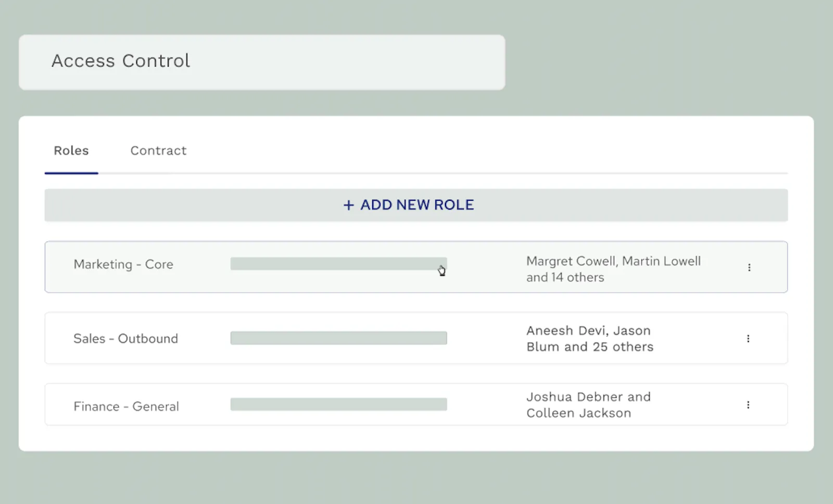Click the plus icon next to ADD NEW ROLE

click(x=348, y=205)
